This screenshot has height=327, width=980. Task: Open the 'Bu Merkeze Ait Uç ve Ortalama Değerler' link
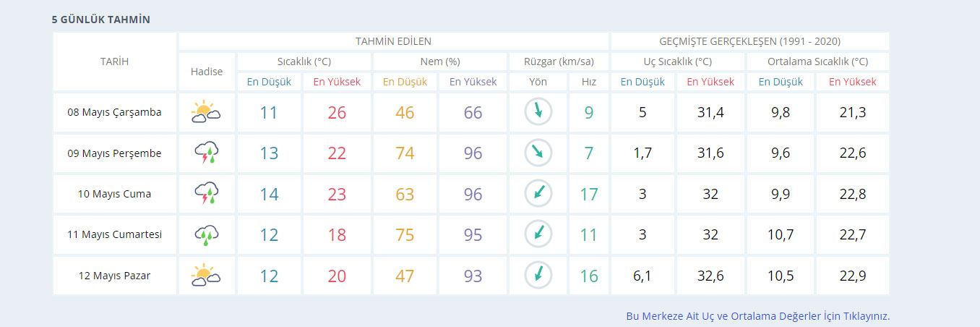(x=757, y=316)
